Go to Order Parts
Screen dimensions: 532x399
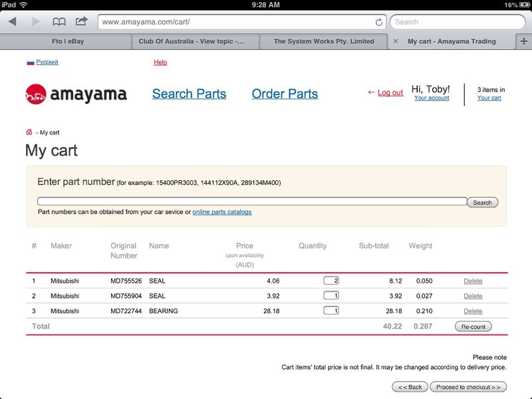tap(285, 94)
